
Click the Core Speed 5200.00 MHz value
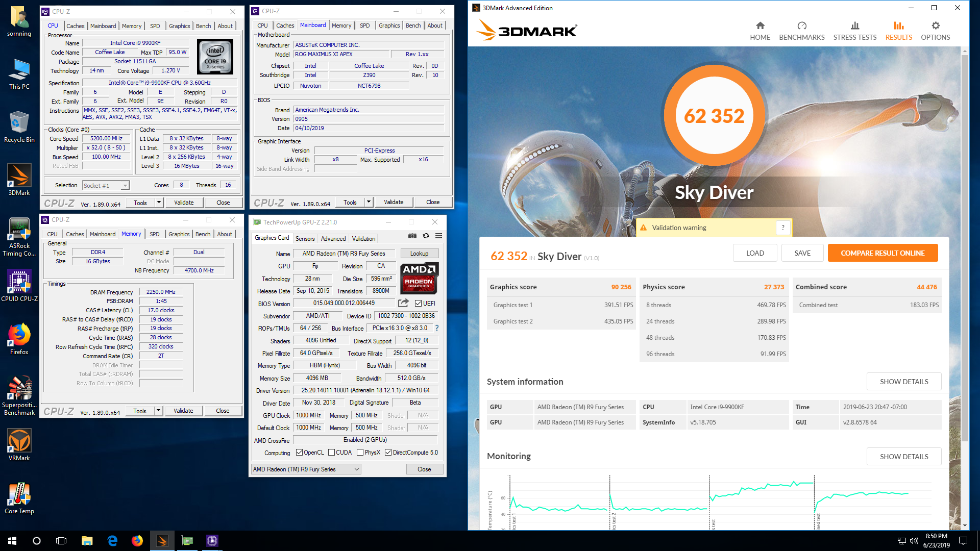(106, 139)
